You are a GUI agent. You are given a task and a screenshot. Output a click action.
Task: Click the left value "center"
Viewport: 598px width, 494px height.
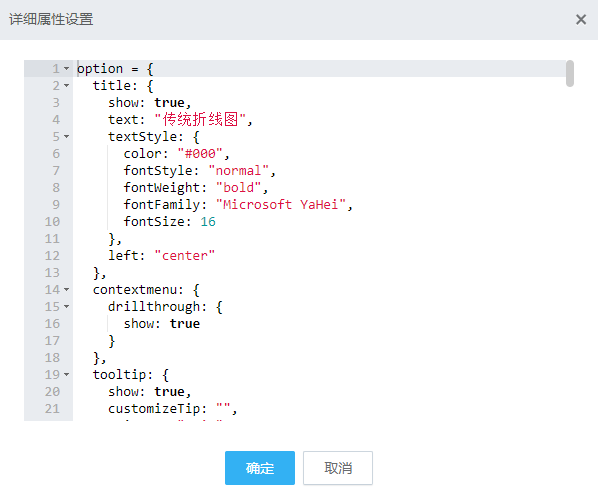185,256
